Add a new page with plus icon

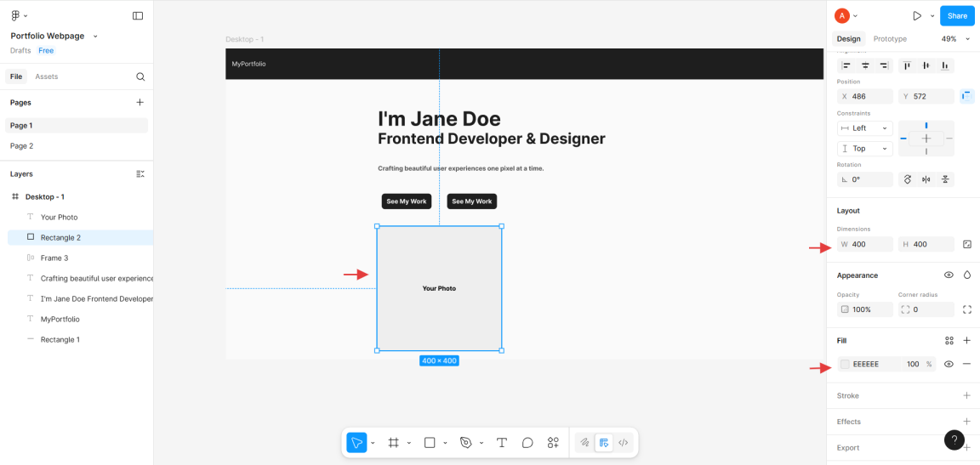[140, 102]
